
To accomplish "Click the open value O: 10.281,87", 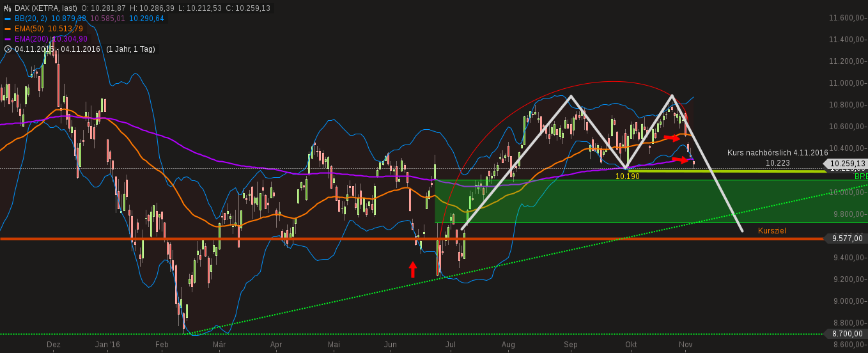I will (104, 8).
